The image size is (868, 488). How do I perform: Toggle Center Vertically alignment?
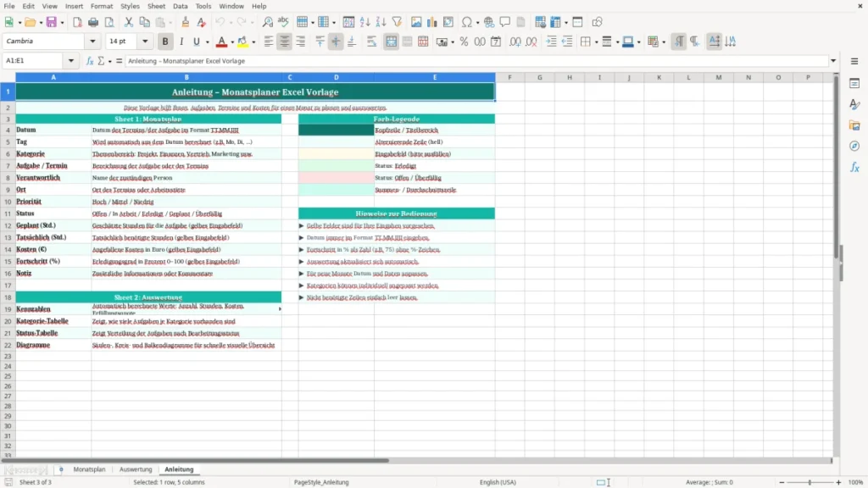[x=336, y=42]
